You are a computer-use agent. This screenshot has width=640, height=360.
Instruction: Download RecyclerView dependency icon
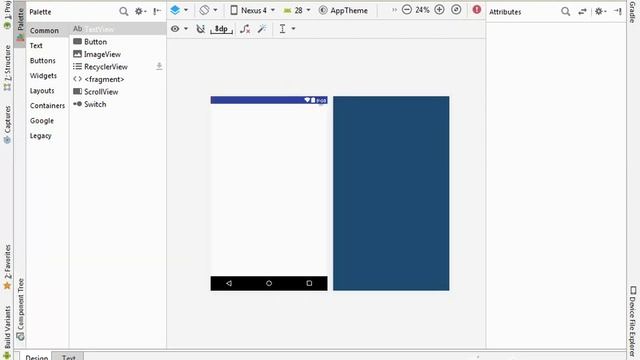[x=159, y=66]
